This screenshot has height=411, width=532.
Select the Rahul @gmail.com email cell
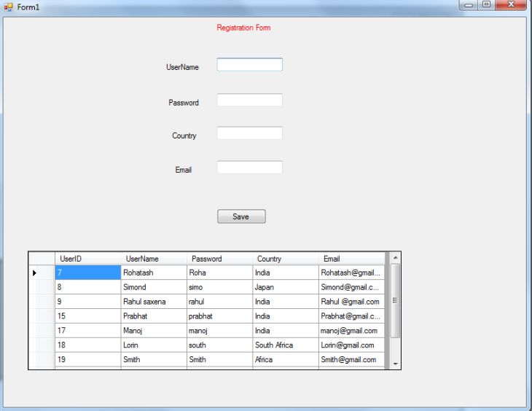point(351,302)
